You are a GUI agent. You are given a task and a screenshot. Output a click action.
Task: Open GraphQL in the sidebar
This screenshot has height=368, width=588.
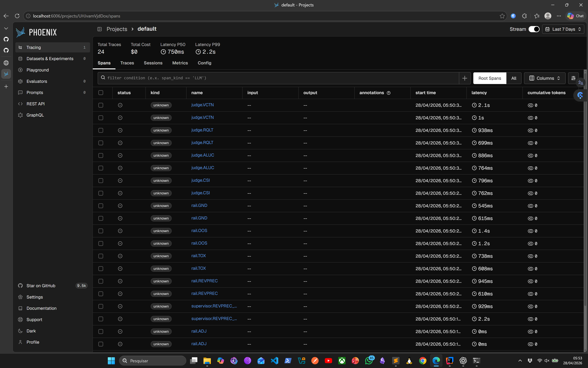53,115
